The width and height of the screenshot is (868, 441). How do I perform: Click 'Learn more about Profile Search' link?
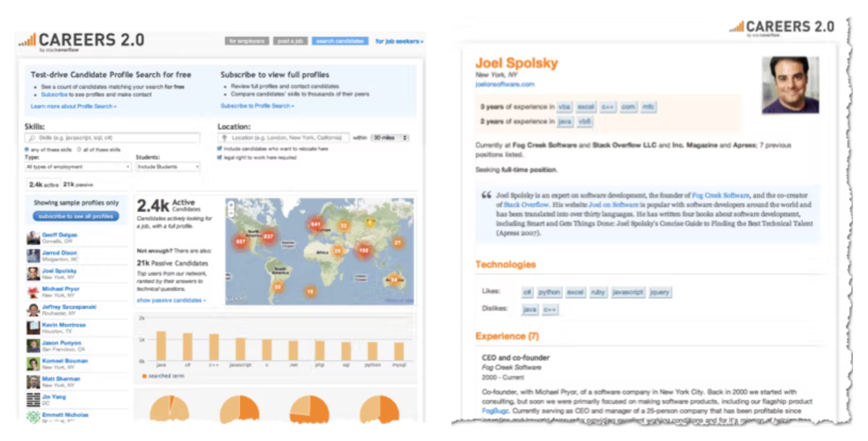click(74, 106)
